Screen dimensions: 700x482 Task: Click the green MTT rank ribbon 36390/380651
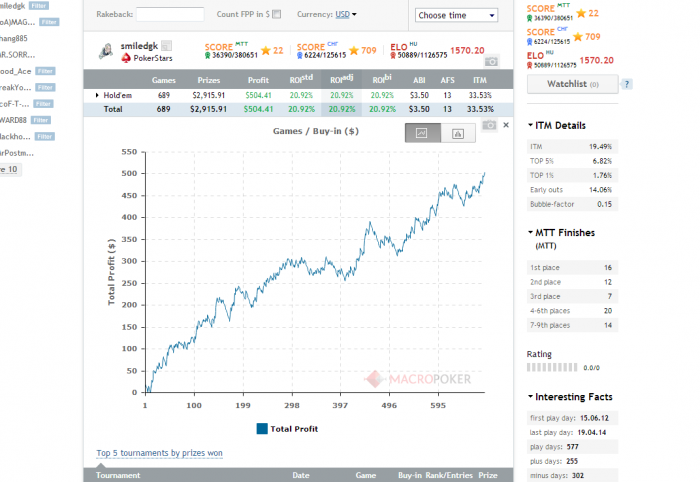click(x=207, y=55)
